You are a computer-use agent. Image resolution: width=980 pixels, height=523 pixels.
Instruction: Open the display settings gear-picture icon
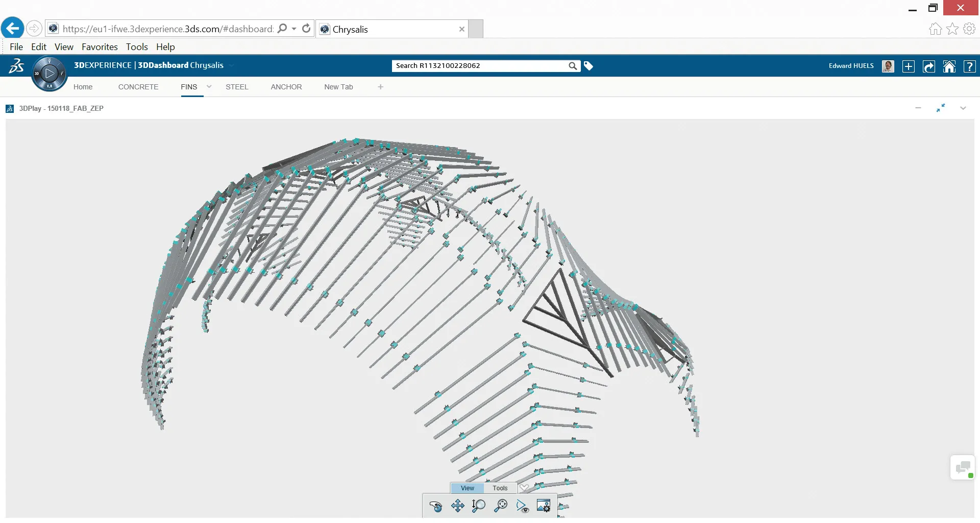tap(544, 506)
